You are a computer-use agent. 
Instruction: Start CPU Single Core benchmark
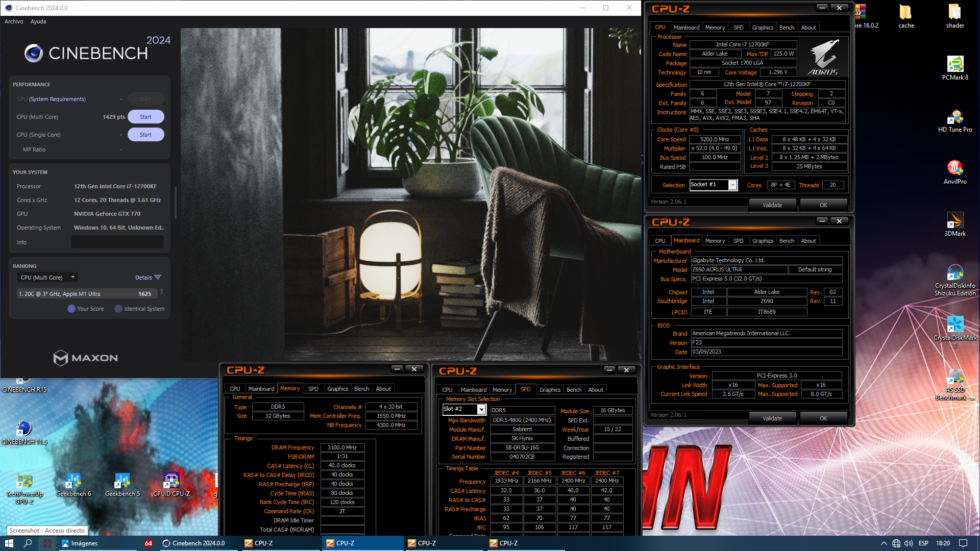click(x=145, y=135)
